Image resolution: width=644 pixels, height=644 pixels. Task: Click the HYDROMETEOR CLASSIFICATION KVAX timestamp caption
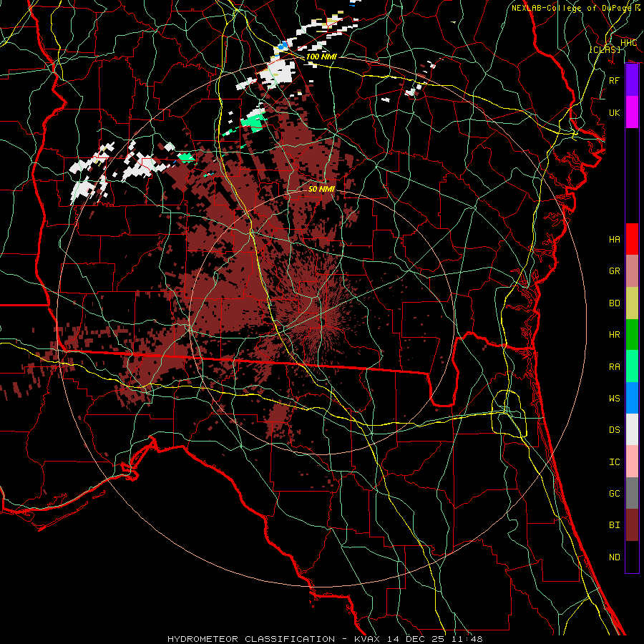325,639
